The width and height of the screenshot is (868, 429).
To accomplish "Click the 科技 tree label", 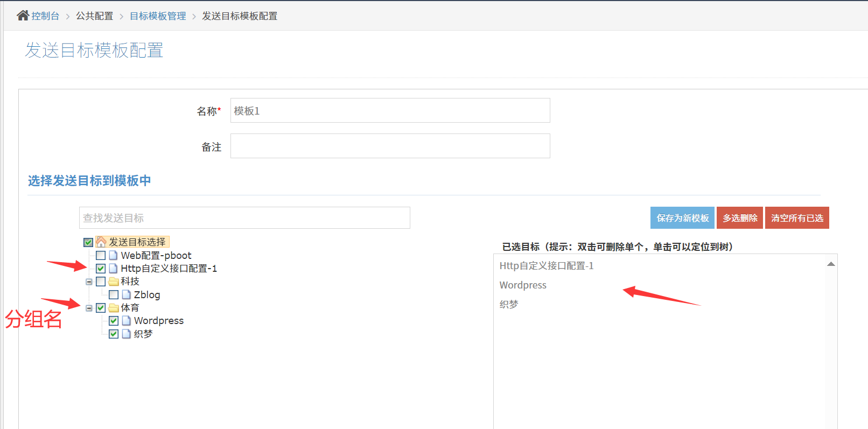I will point(130,281).
